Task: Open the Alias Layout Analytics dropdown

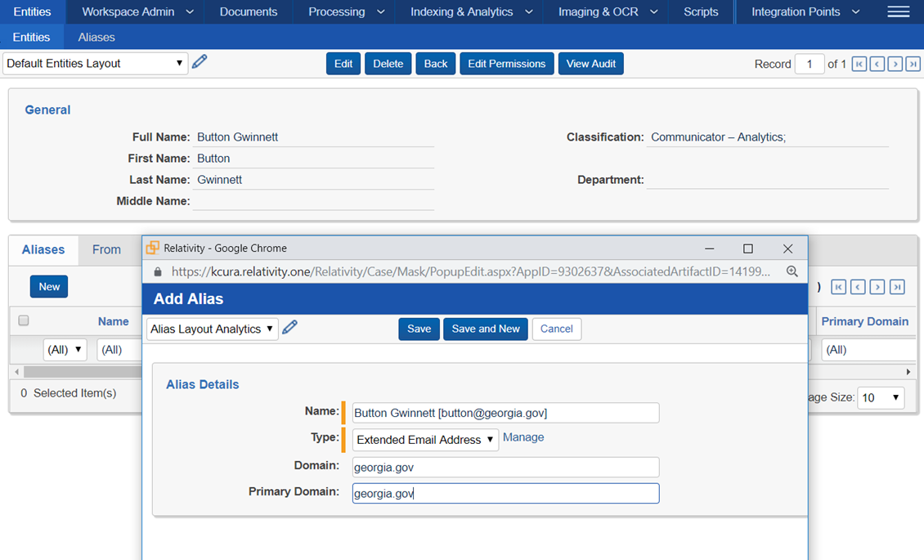Action: [212, 329]
